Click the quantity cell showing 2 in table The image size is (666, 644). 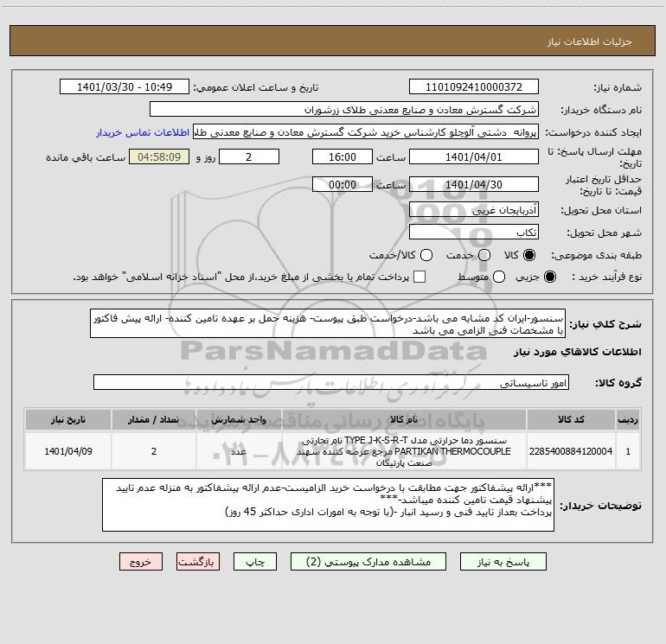[154, 451]
